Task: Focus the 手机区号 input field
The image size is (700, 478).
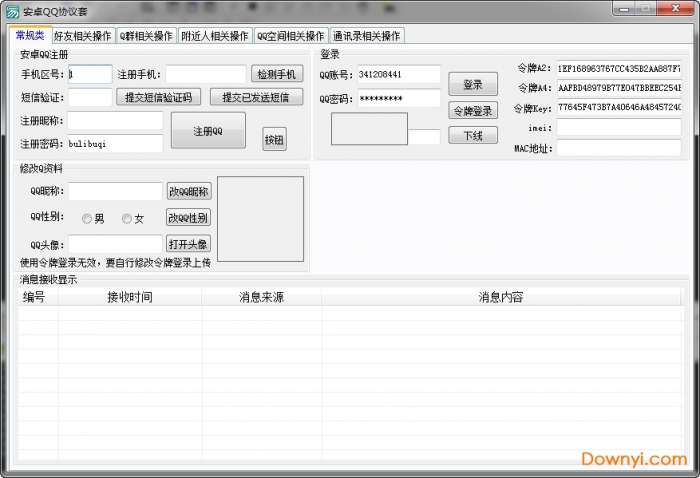Action: [x=90, y=74]
